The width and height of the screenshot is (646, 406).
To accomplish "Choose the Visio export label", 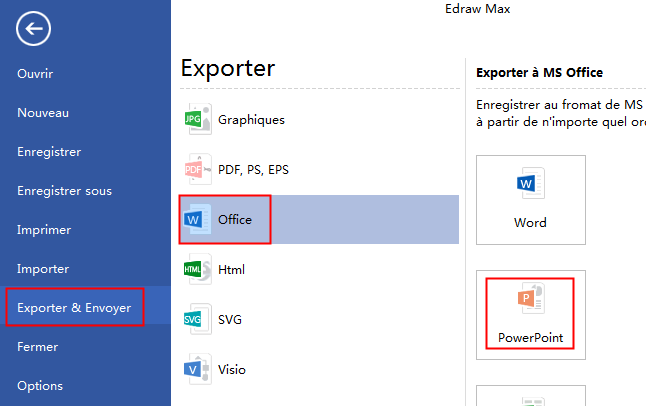I will tap(232, 370).
